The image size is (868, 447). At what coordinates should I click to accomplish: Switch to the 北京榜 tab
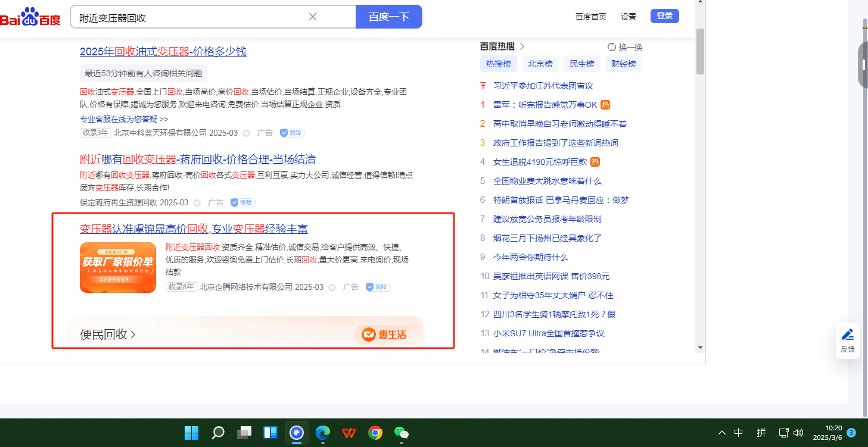[540, 64]
